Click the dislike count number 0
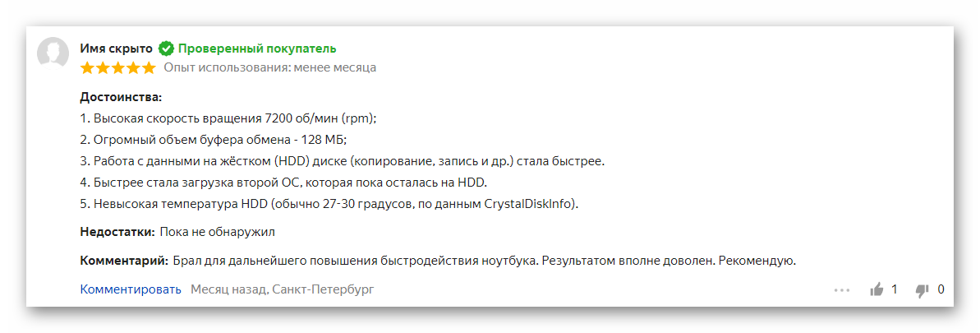Screen dimensions: 980x333 coord(941,289)
